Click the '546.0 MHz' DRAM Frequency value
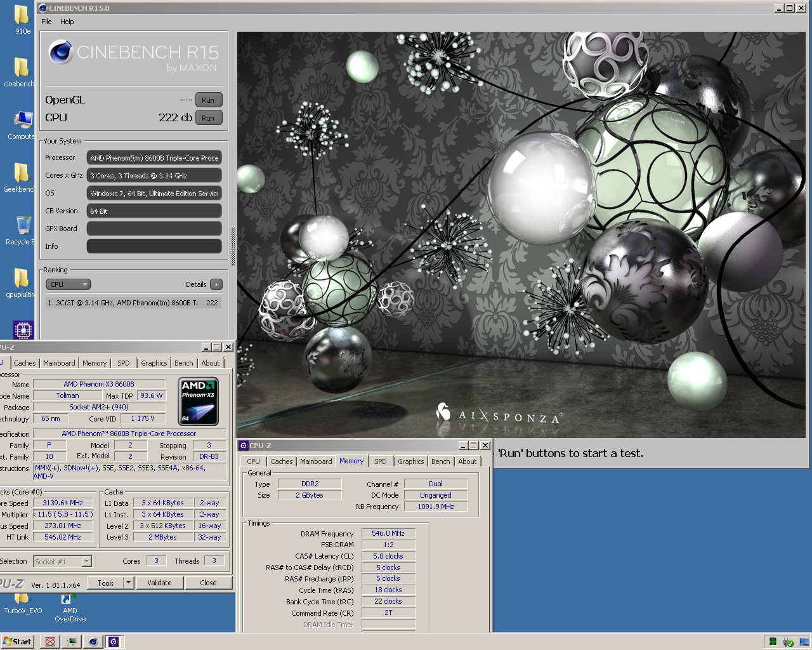The height and width of the screenshot is (650, 812). coord(388,533)
